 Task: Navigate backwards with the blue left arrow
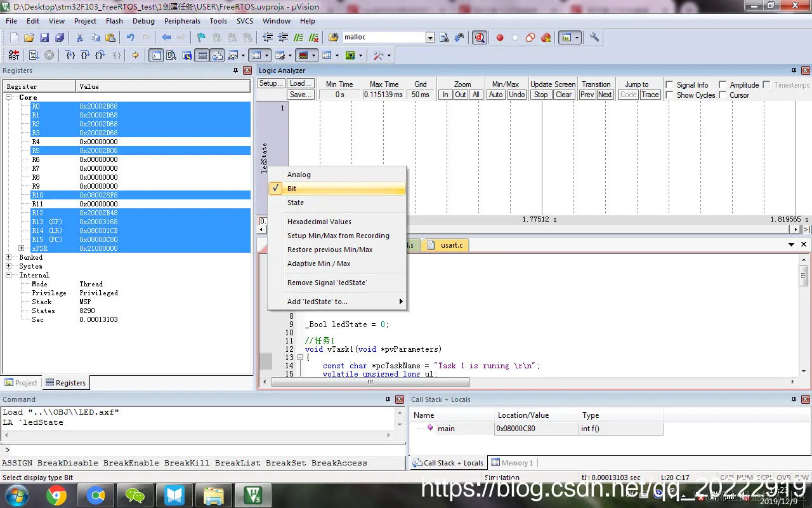(166, 37)
